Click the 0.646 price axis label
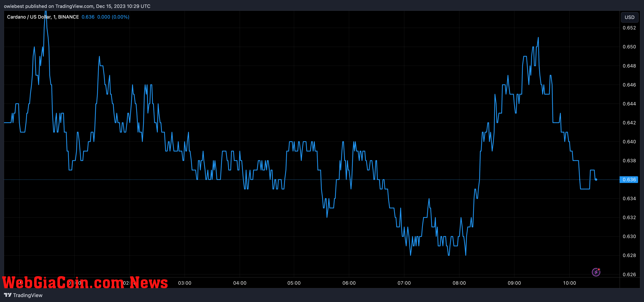 [629, 85]
